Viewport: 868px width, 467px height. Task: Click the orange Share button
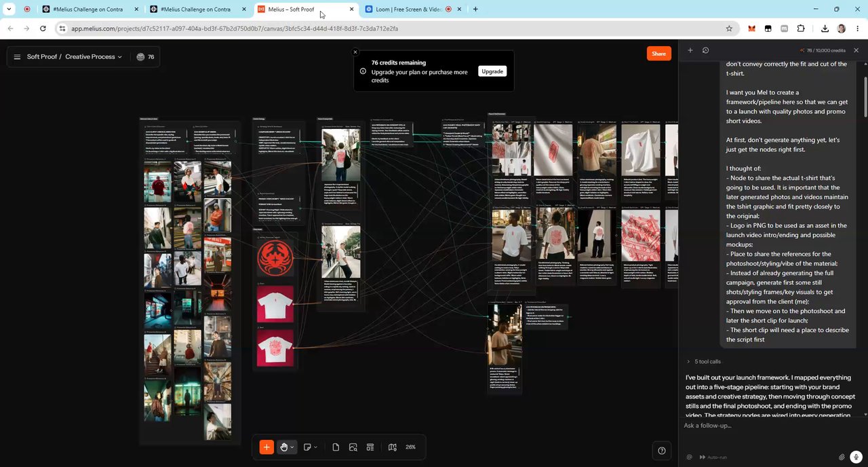[658, 54]
